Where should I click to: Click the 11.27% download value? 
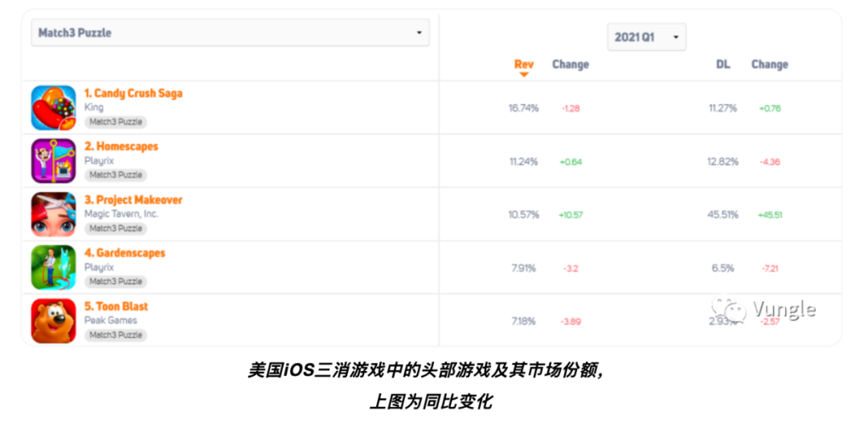click(x=723, y=108)
